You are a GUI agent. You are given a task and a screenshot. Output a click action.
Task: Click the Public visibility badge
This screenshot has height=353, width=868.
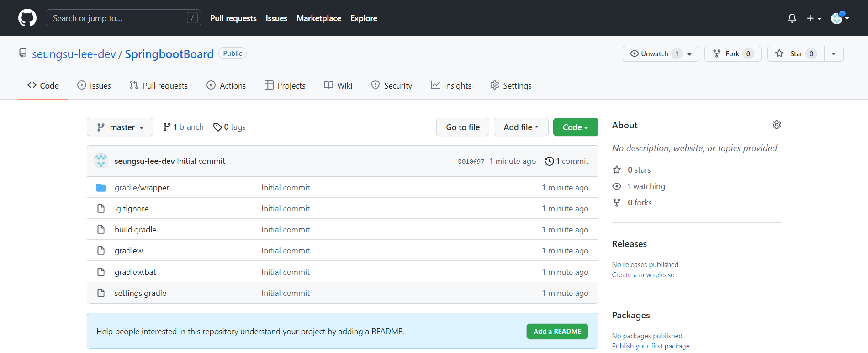click(233, 53)
